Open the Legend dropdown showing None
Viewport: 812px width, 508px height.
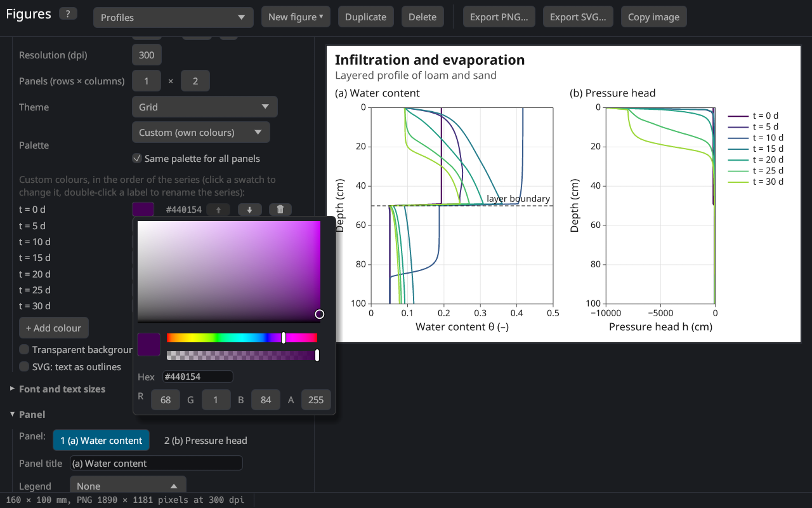coord(128,486)
